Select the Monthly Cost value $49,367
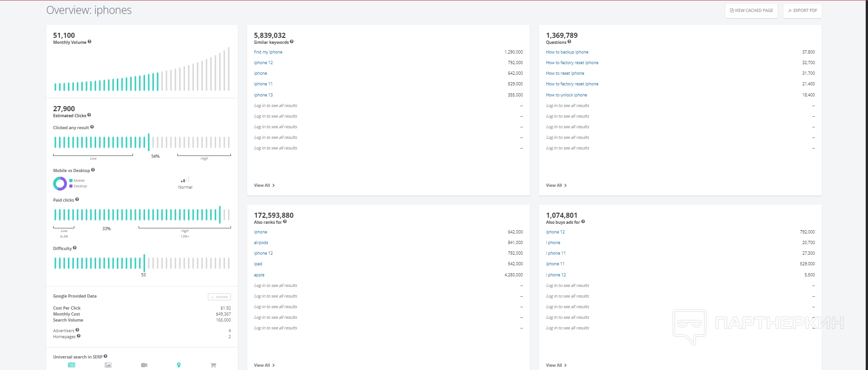This screenshot has height=370, width=868. 223,314
